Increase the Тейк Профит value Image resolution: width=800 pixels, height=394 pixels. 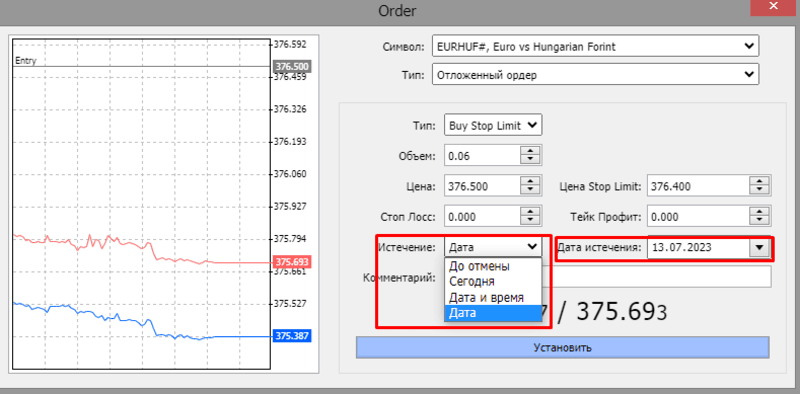(760, 212)
